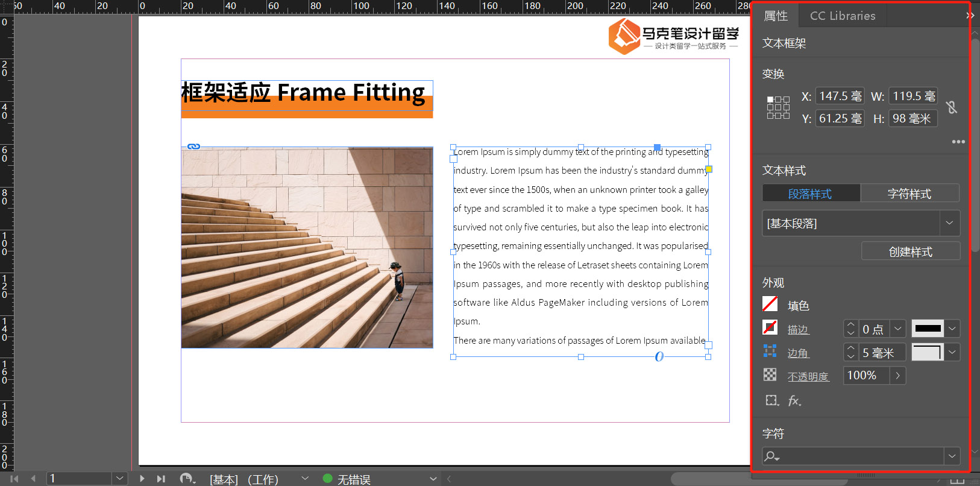Click the font search input field

[853, 456]
